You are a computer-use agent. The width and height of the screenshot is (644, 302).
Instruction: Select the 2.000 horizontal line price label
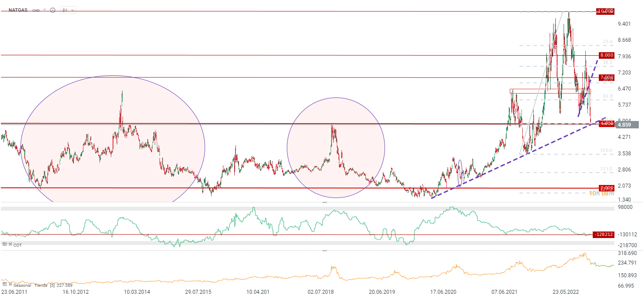(x=606, y=188)
